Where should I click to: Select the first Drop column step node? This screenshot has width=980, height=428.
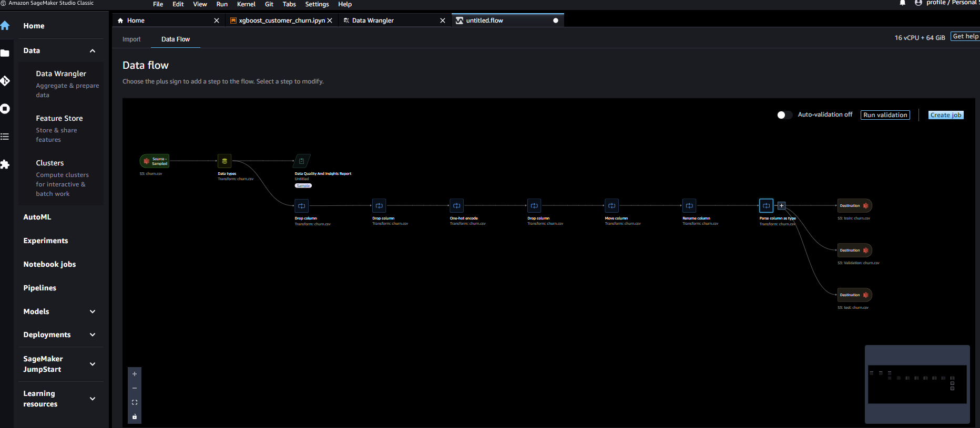[301, 206]
